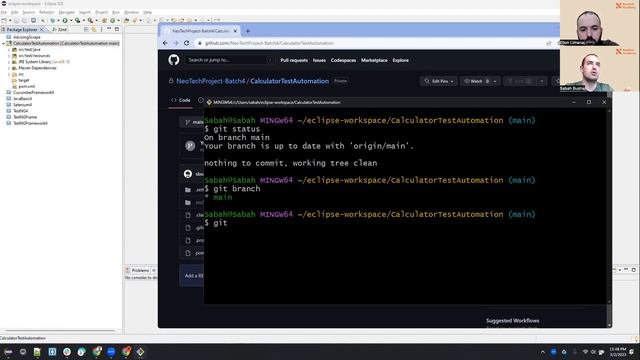Open the Refactor menu in Eclipse
640x360 pixels.
click(x=47, y=13)
